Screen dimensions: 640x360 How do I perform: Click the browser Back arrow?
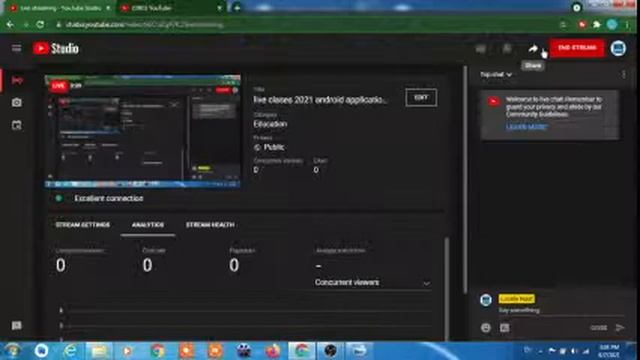pos(10,24)
